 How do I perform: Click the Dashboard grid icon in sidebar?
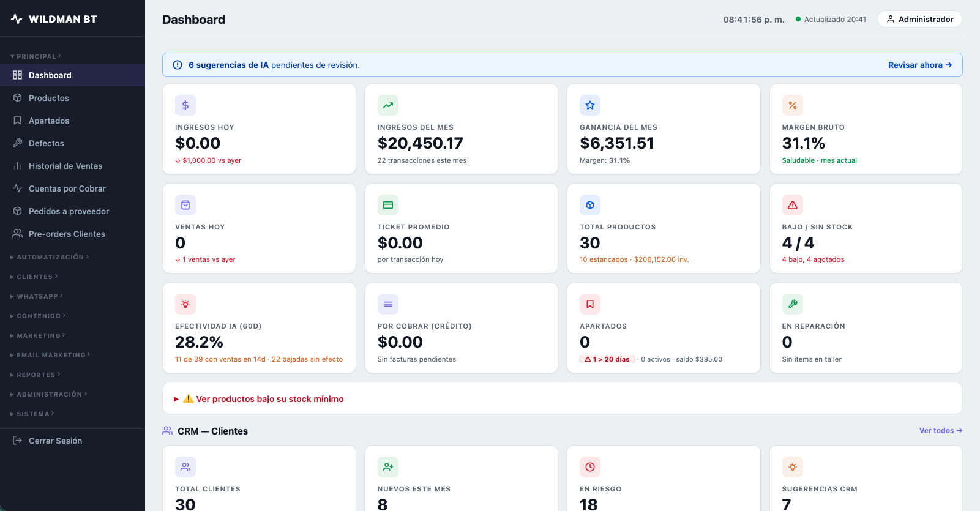click(x=17, y=75)
